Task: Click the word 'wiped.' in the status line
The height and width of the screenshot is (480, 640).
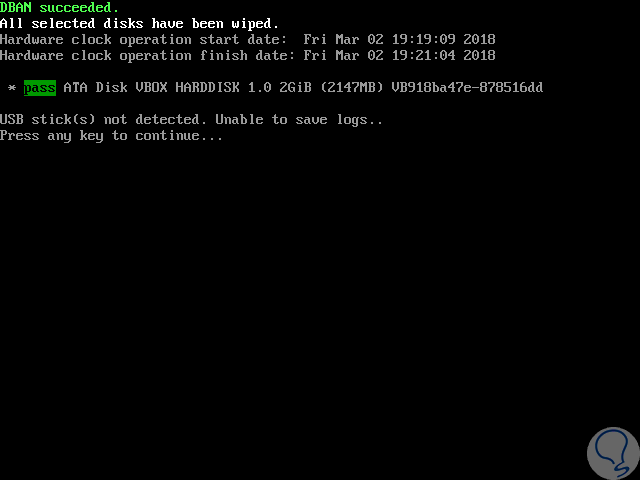Action: click(x=255, y=24)
